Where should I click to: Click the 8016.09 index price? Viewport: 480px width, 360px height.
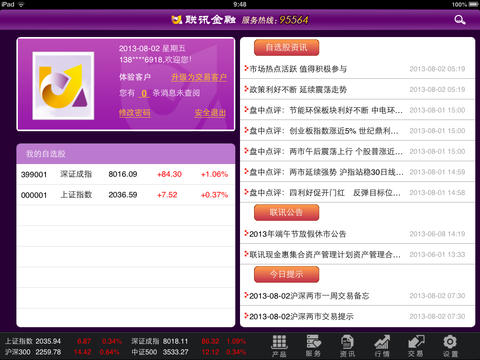123,174
